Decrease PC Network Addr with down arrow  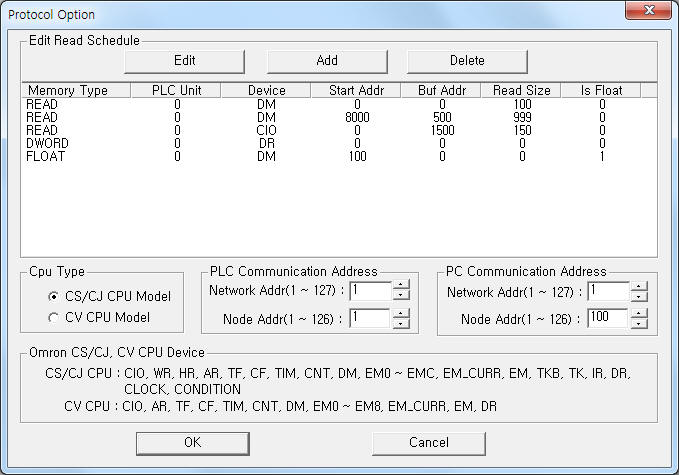[x=639, y=296]
